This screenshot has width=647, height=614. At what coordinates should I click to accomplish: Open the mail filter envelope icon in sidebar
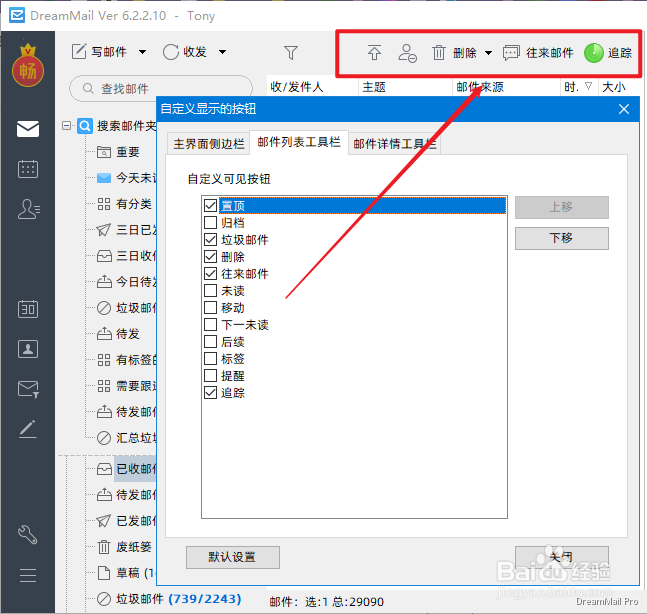click(28, 389)
